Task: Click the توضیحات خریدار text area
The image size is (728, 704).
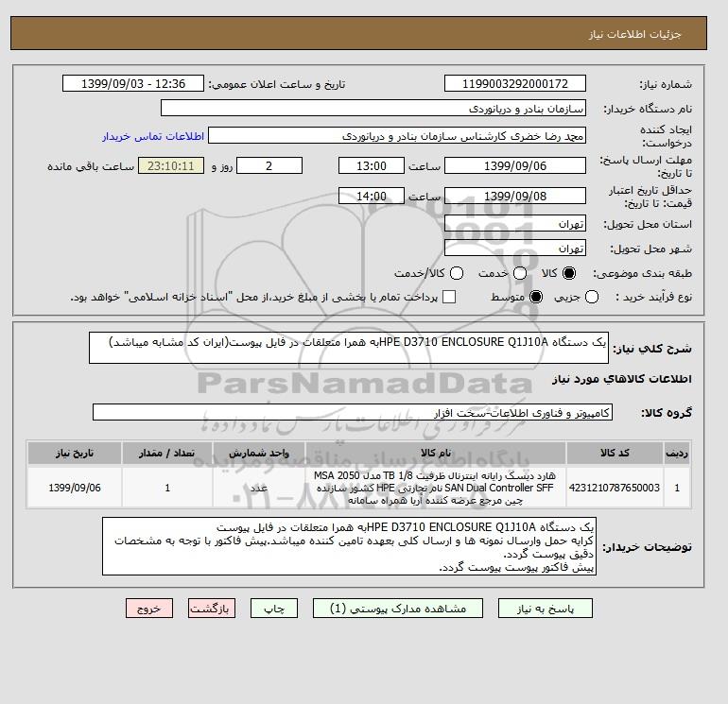Action: tap(349, 546)
